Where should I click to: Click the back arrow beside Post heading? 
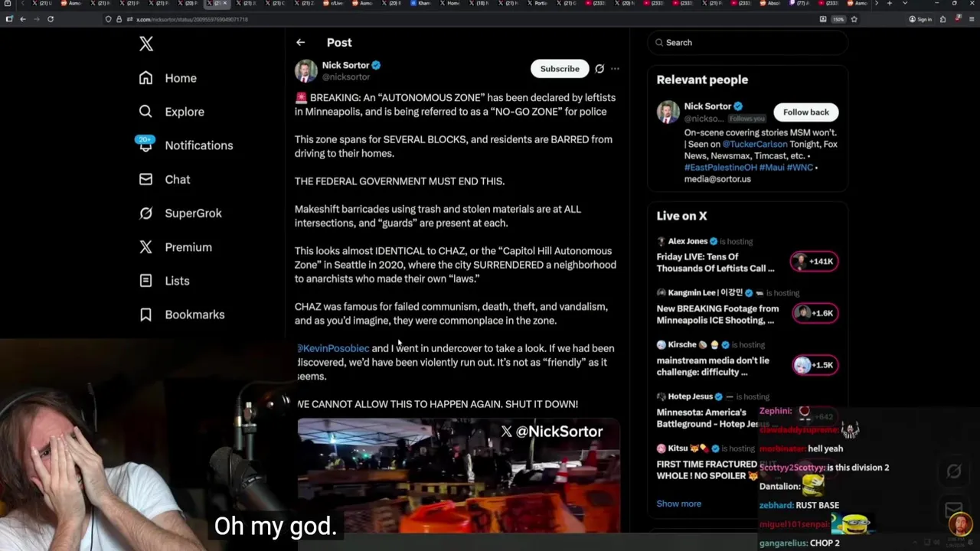pos(300,43)
